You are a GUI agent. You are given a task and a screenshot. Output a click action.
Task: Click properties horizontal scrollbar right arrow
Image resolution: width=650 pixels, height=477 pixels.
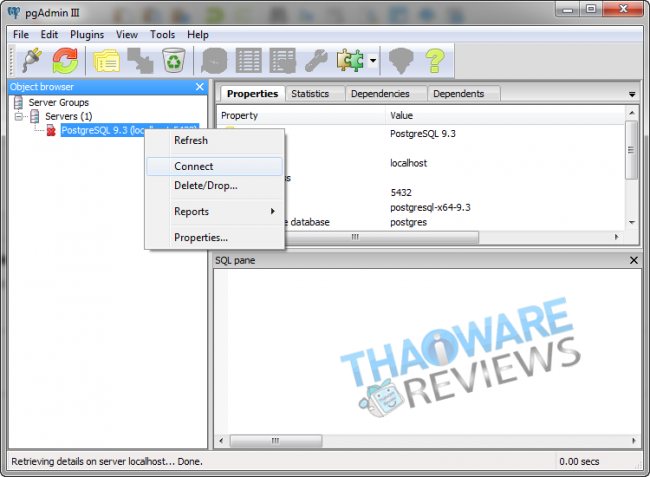point(616,237)
